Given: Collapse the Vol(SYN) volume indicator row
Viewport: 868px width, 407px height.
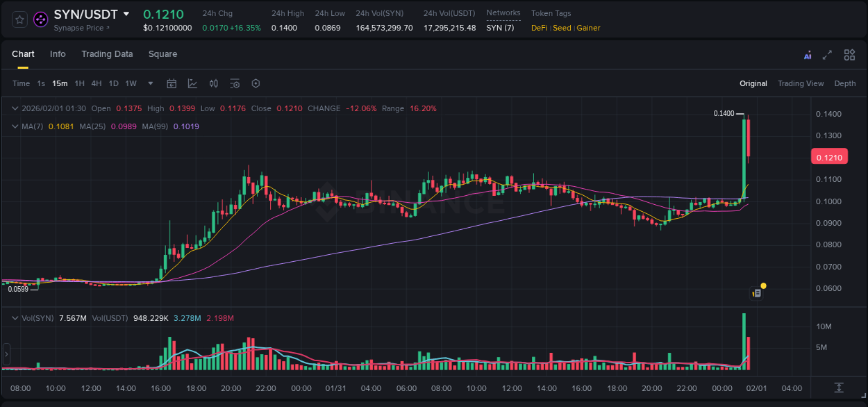Looking at the screenshot, I should [x=14, y=317].
